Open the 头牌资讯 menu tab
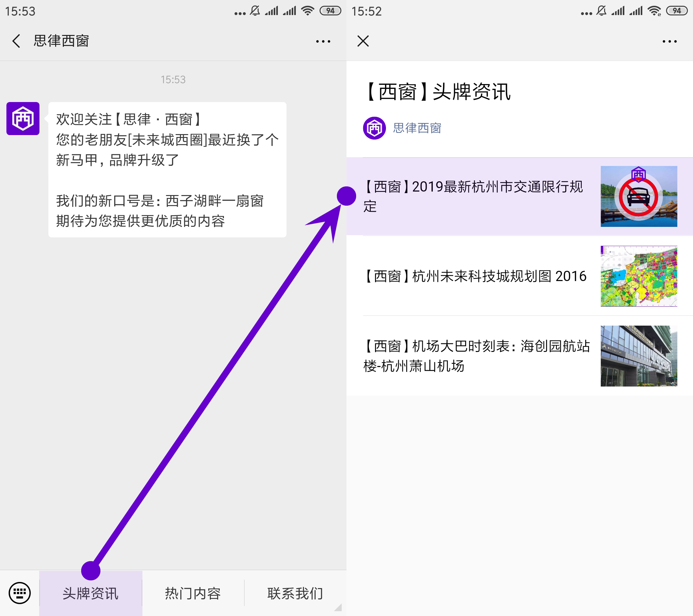Image resolution: width=693 pixels, height=616 pixels. (90, 593)
